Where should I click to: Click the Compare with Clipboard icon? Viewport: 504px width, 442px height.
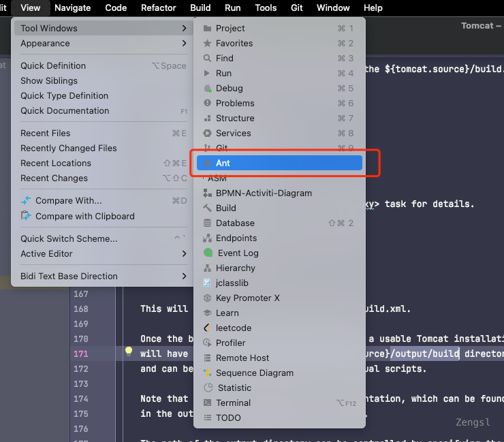[26, 216]
